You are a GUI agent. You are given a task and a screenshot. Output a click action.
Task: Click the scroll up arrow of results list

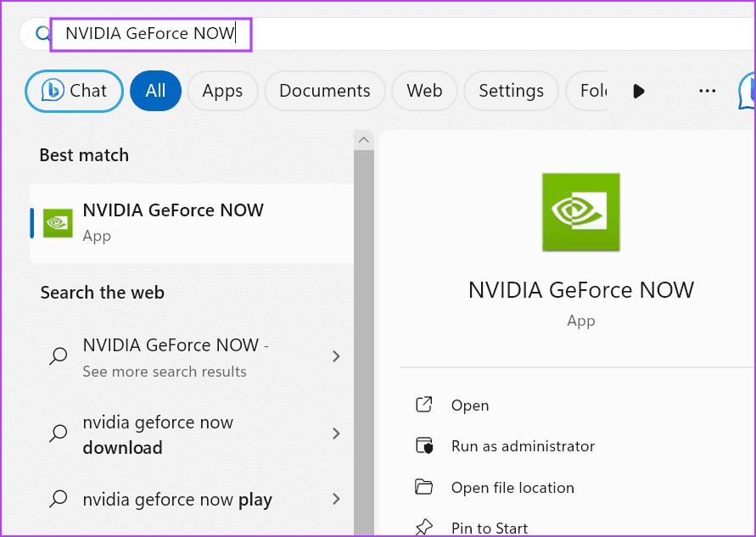tap(363, 140)
